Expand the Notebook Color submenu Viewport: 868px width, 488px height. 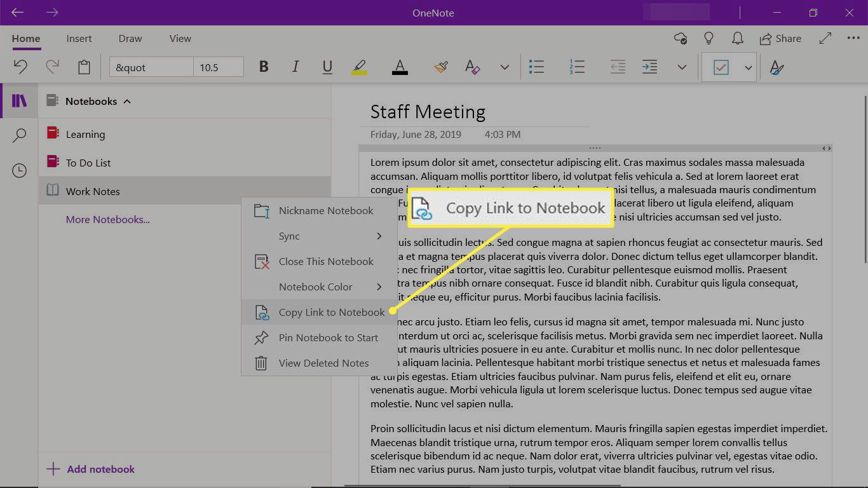tap(319, 287)
